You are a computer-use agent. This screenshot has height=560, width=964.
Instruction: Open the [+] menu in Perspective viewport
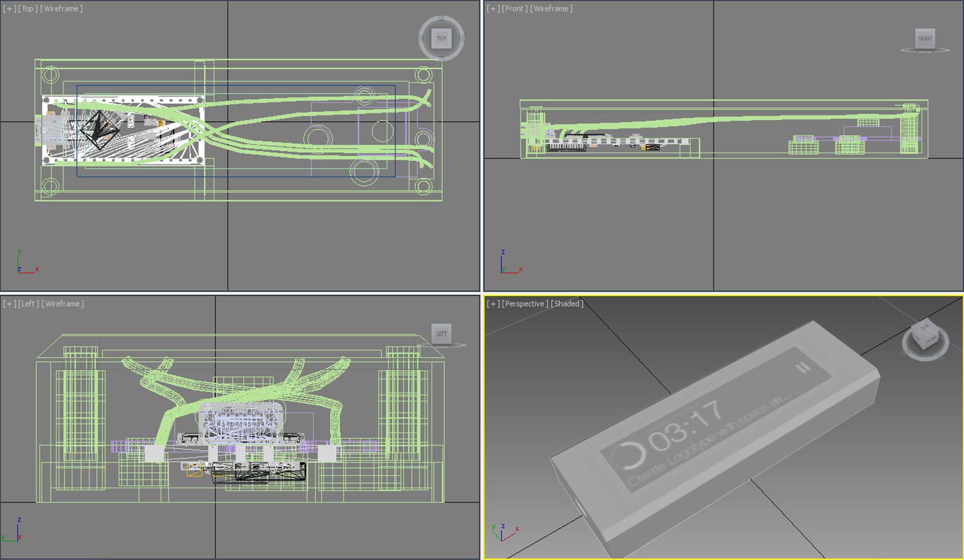(x=493, y=304)
